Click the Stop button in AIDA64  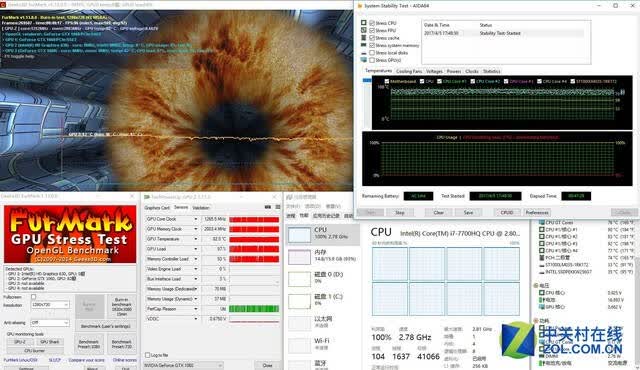400,213
